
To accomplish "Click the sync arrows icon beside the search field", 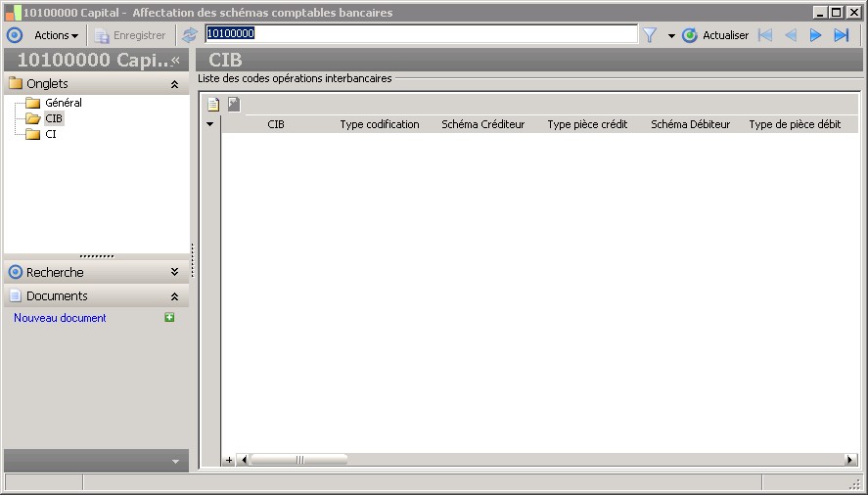I will (x=189, y=35).
